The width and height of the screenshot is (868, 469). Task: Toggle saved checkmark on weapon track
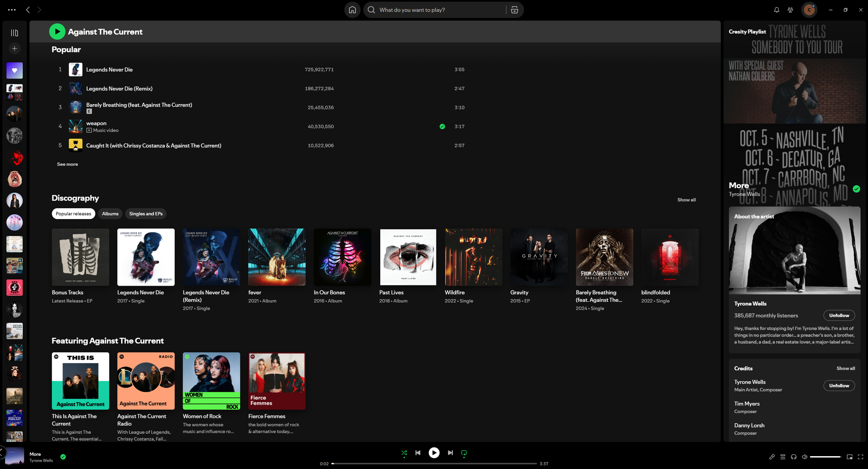coord(442,126)
